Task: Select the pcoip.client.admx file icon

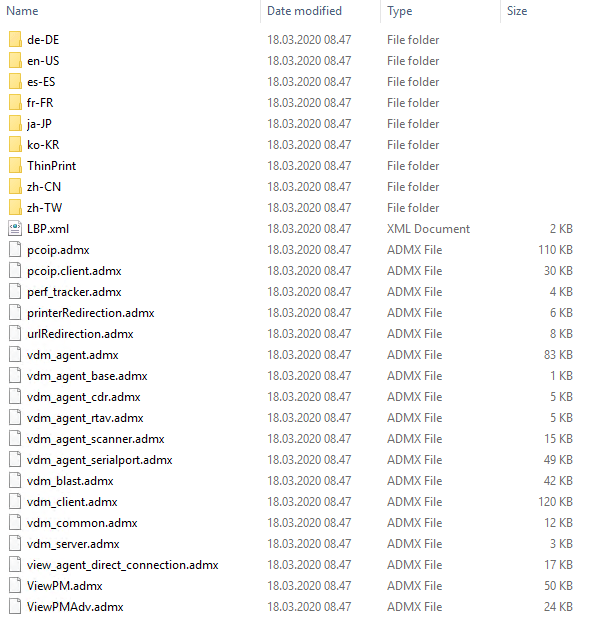Action: [15, 270]
